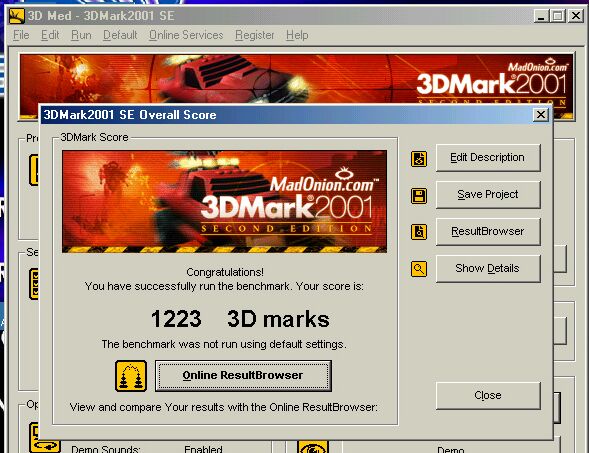
Task: Click the 3DMark app icon in title bar
Action: point(17,16)
